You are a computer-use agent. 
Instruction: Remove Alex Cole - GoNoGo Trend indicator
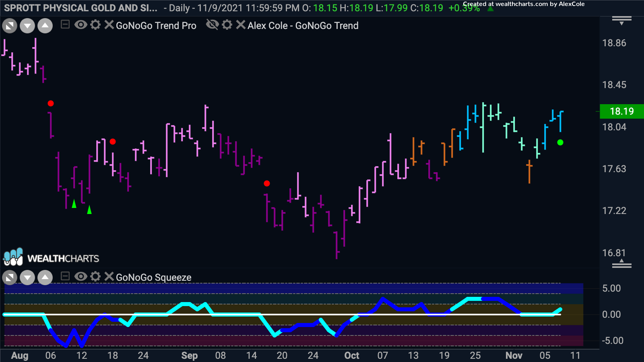241,25
